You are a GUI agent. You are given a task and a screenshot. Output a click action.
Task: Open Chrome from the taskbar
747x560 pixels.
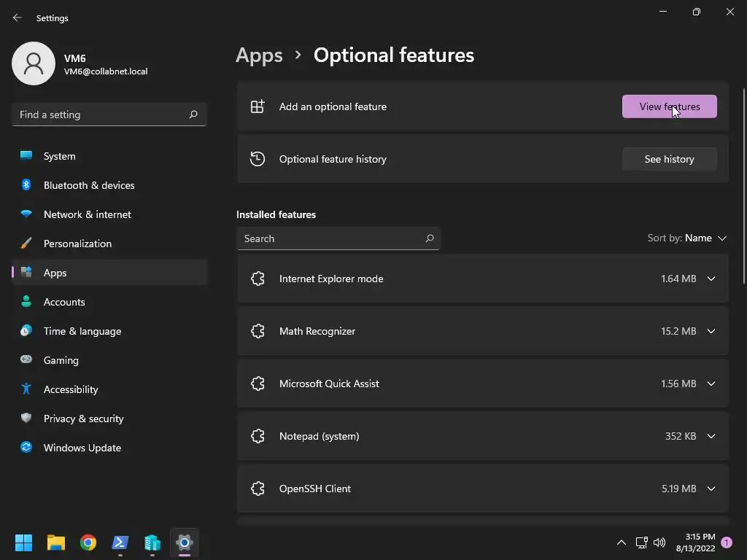coord(88,542)
